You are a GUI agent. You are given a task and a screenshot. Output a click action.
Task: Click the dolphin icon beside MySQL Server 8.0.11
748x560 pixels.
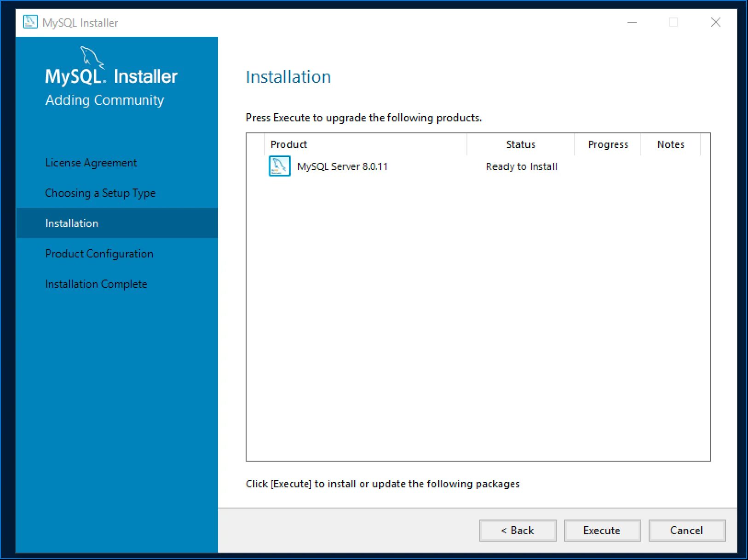[x=279, y=166]
